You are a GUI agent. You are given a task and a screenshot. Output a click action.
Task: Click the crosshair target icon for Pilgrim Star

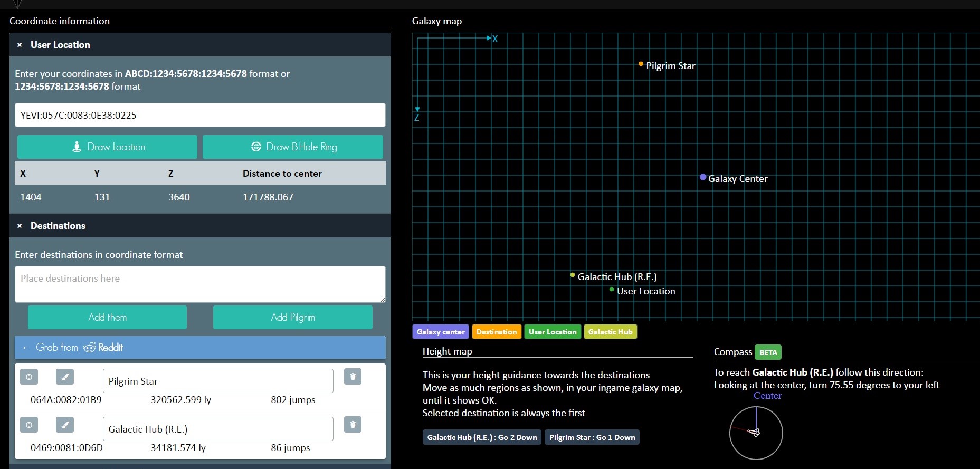pos(29,377)
